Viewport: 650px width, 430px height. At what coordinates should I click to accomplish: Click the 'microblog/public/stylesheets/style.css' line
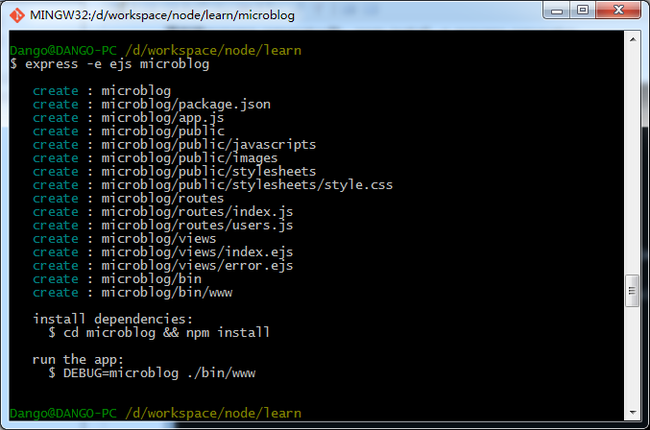tap(213, 185)
